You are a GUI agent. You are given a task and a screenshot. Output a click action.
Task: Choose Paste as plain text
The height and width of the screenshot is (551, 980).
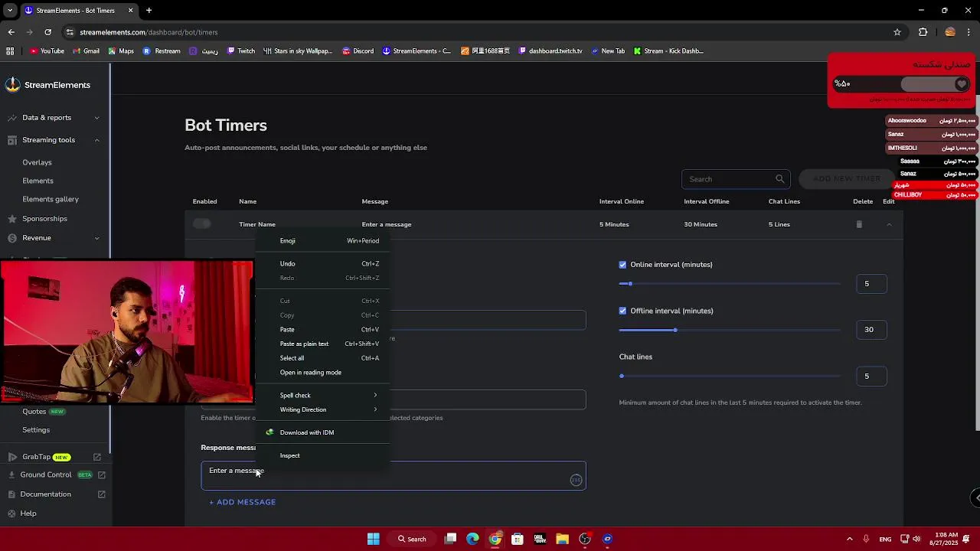pos(322,344)
